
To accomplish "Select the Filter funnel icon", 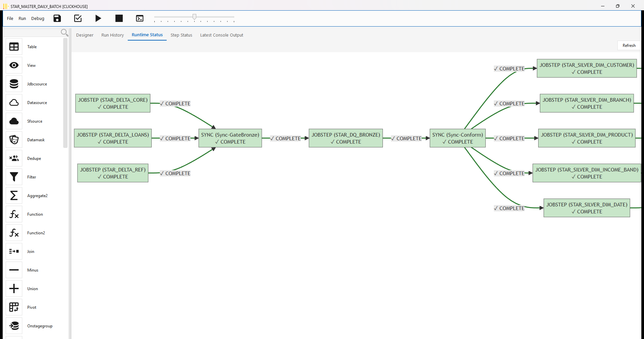I will tap(14, 177).
